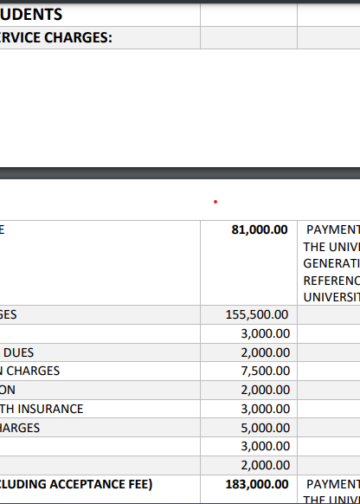
Task: Click 2,000.00 just under 7,500.00
Action: click(265, 390)
